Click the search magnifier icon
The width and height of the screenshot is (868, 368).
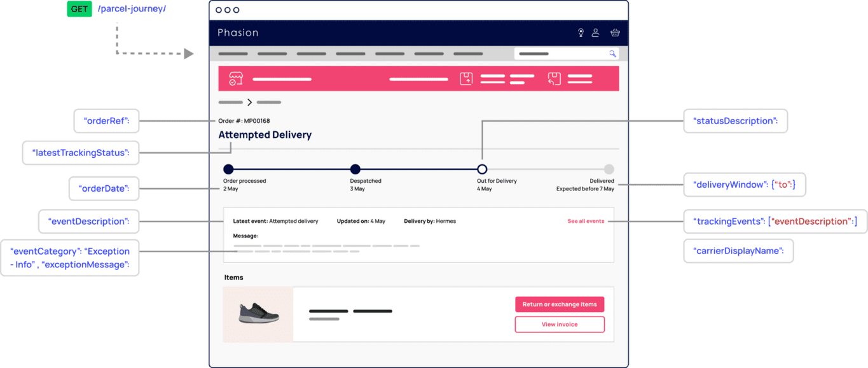(612, 54)
